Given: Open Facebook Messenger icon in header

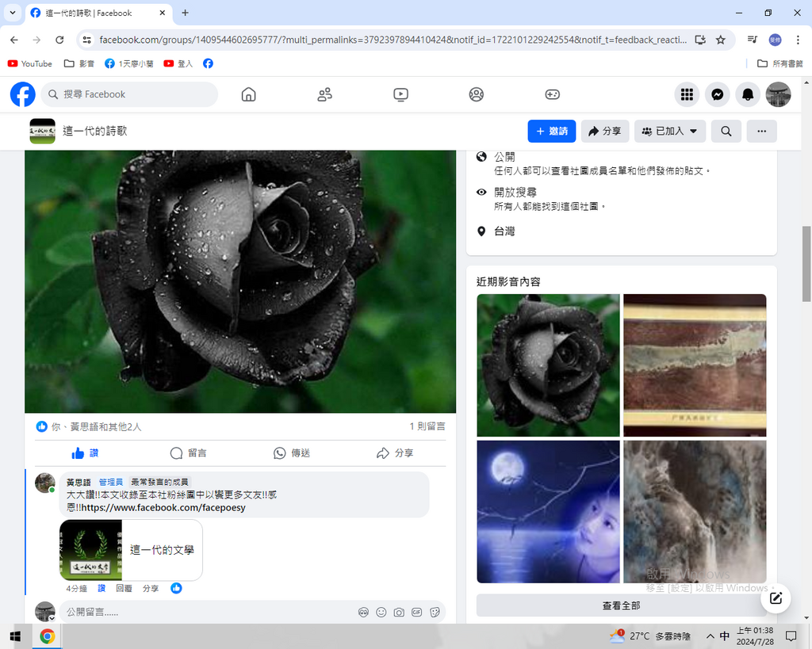Looking at the screenshot, I should point(717,94).
